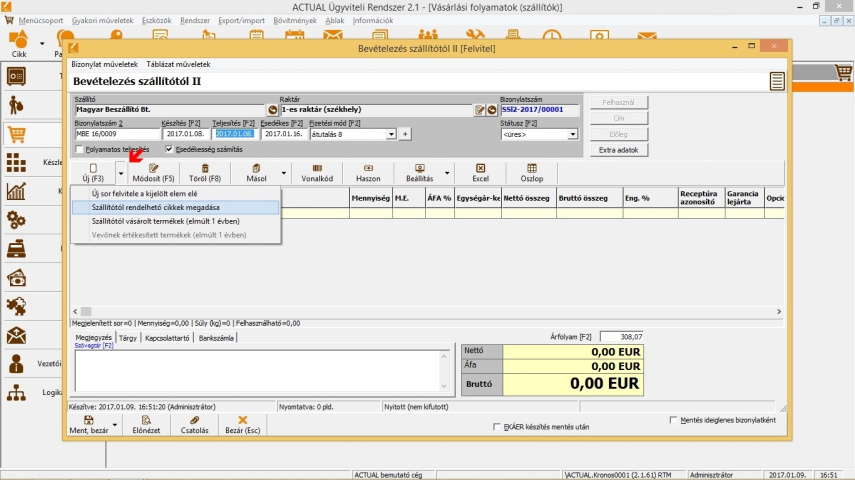Uncheck the Esedékesség számítás checkbox

169,149
